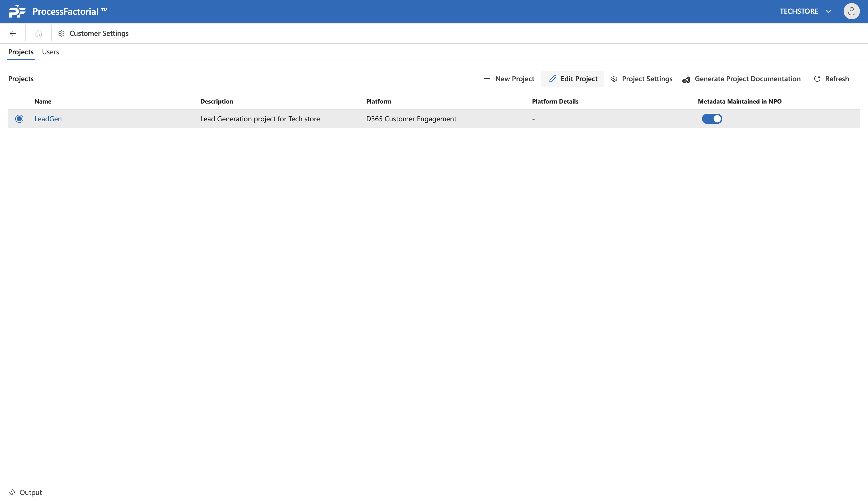Toggle Metadata Maintained in NPO switch
This screenshot has height=501, width=868.
coord(712,119)
